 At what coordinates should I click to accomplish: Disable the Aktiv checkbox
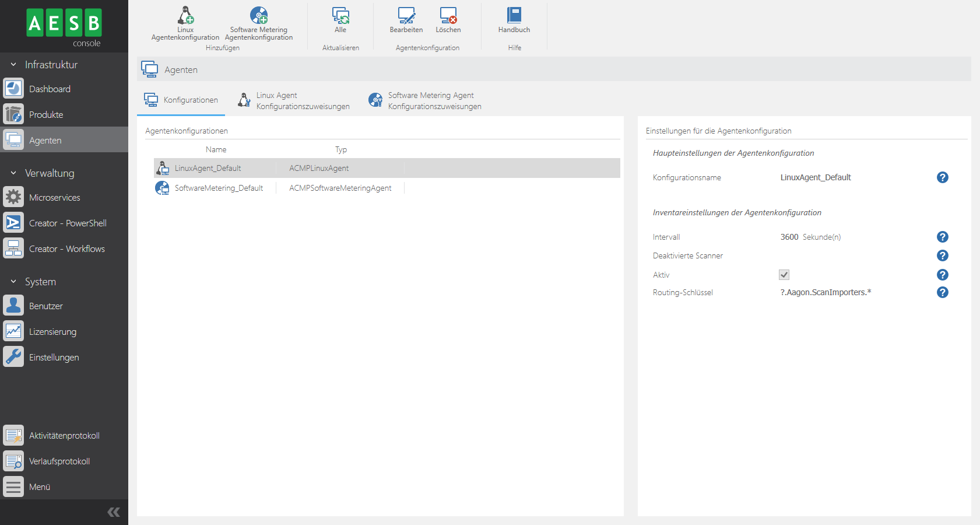(784, 274)
